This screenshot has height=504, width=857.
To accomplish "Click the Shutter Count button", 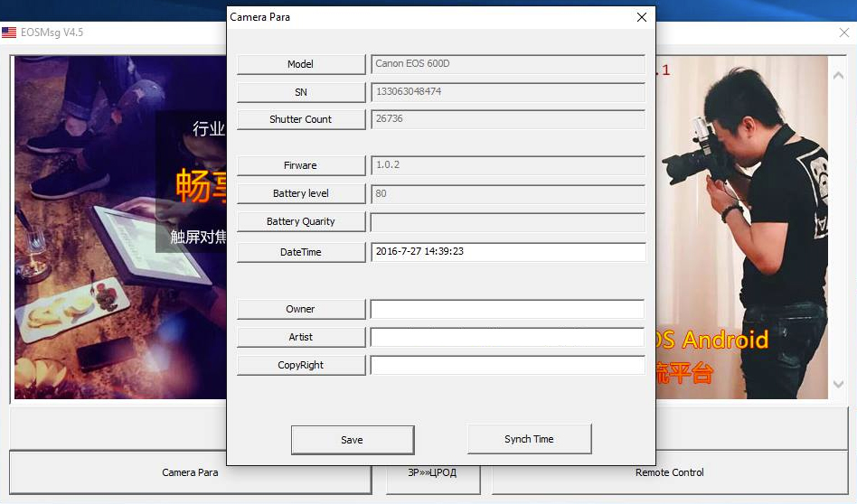I will coord(300,119).
